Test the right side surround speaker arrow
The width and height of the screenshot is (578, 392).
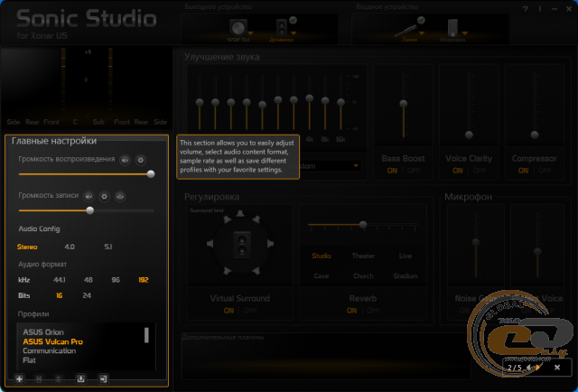pos(270,243)
